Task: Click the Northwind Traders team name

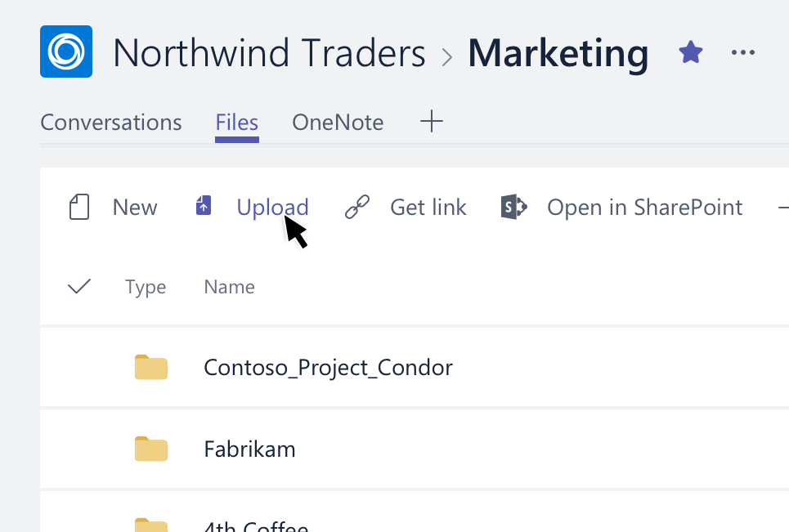Action: click(269, 53)
